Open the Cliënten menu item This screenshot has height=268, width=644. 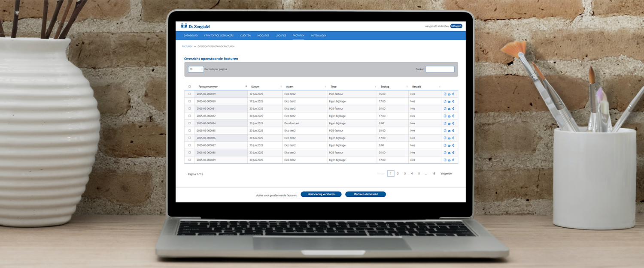point(245,36)
